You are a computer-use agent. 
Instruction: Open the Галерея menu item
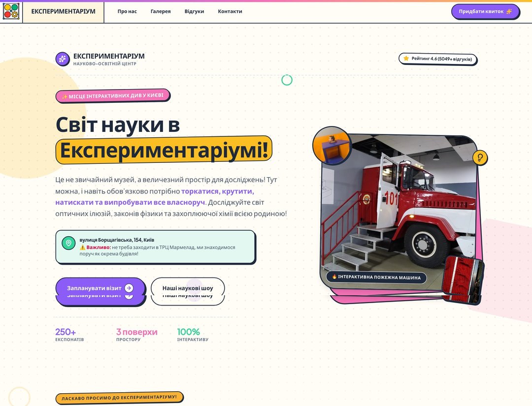pos(161,11)
